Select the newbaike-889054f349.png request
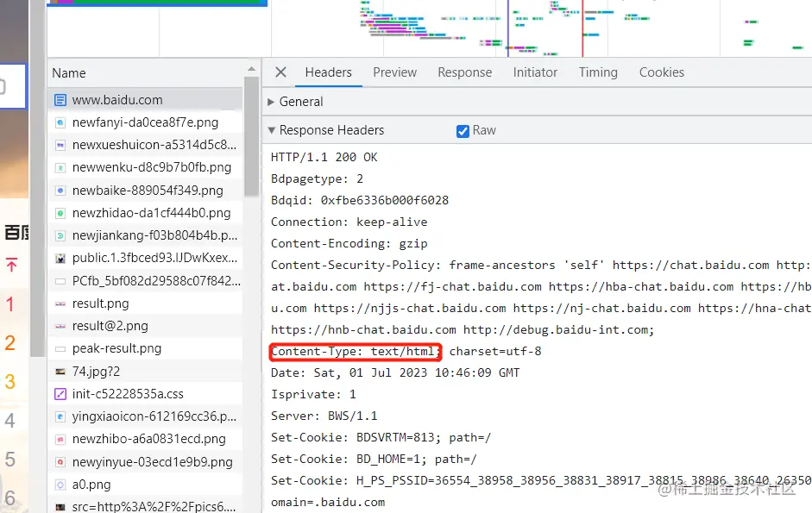The height and width of the screenshot is (513, 812). pyautogui.click(x=145, y=191)
